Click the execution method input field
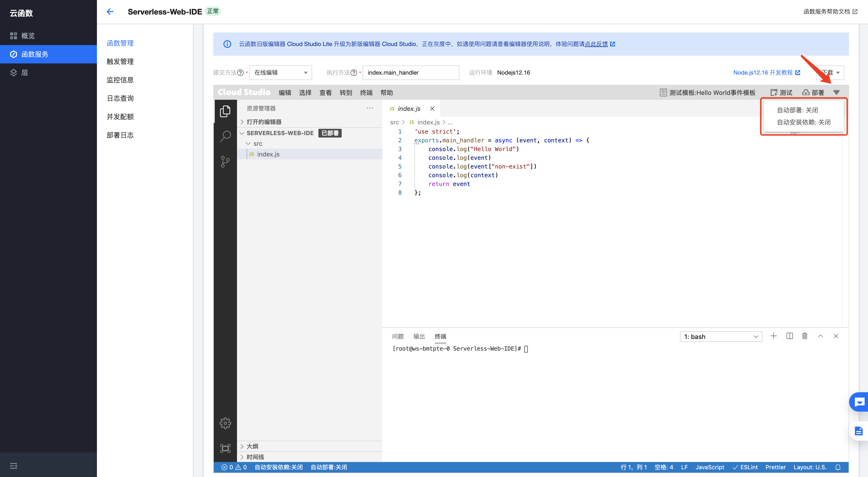Screen dimensions: 868x477 pos(410,73)
